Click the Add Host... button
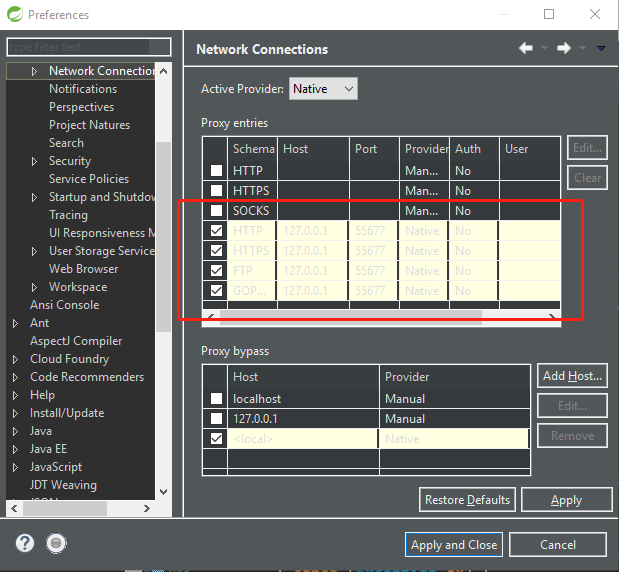The image size is (619, 572). 572,376
